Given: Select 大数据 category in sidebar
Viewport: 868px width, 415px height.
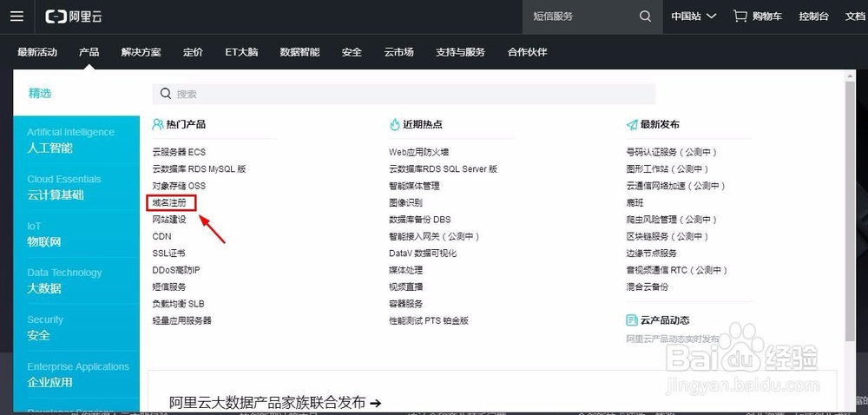Looking at the screenshot, I should point(76,280).
